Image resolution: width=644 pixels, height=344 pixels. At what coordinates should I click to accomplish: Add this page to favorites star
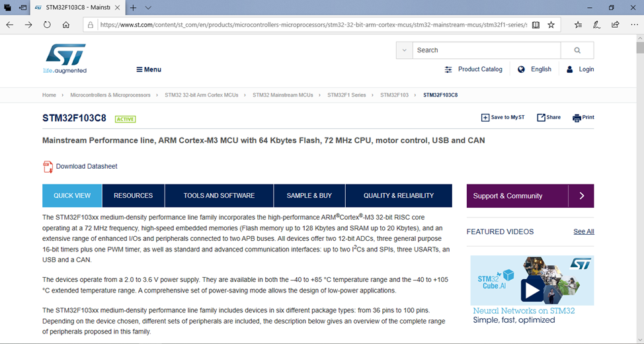tap(551, 24)
